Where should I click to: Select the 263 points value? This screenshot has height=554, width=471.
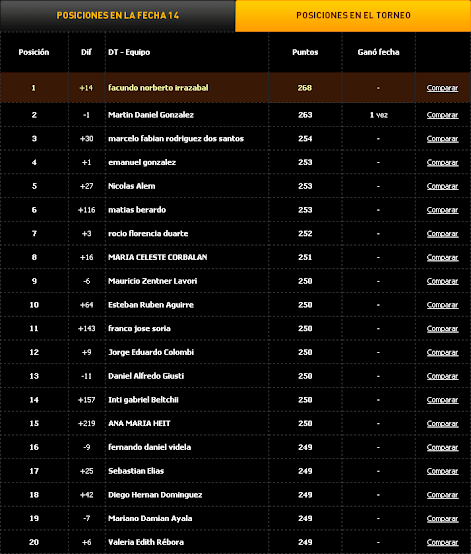pos(305,115)
